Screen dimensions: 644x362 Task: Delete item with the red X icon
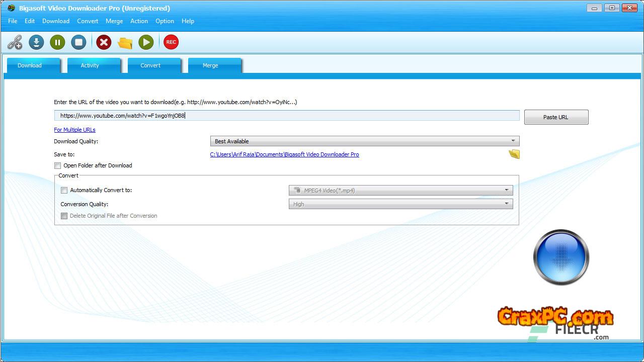104,42
